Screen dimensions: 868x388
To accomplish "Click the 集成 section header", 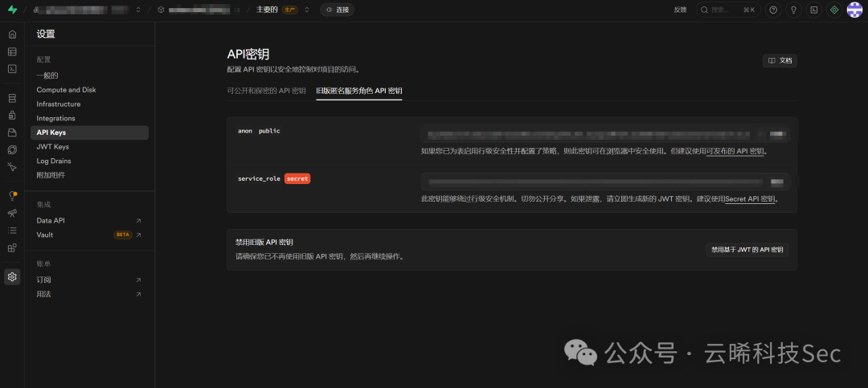I will click(x=43, y=204).
